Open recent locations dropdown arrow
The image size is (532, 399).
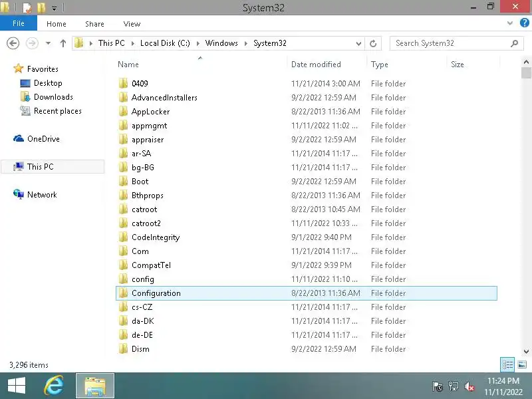(48, 43)
